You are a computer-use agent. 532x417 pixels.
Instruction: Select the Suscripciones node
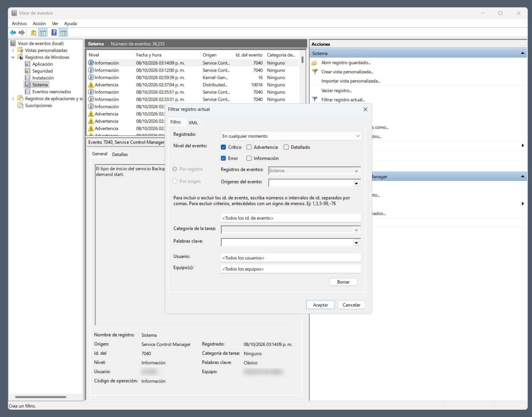[x=38, y=105]
